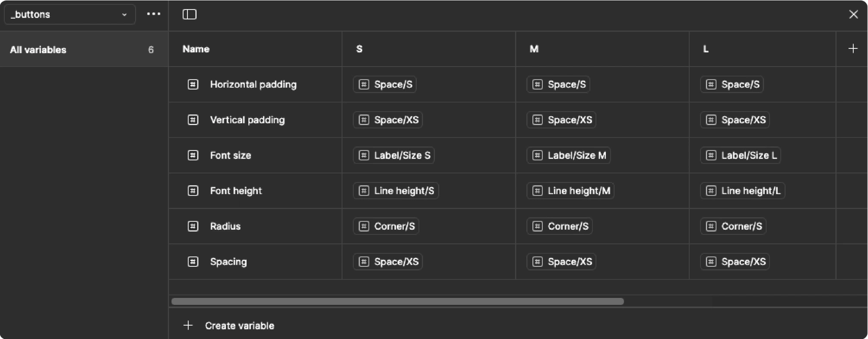
Task: Select the Radius variable name
Action: [x=225, y=226]
